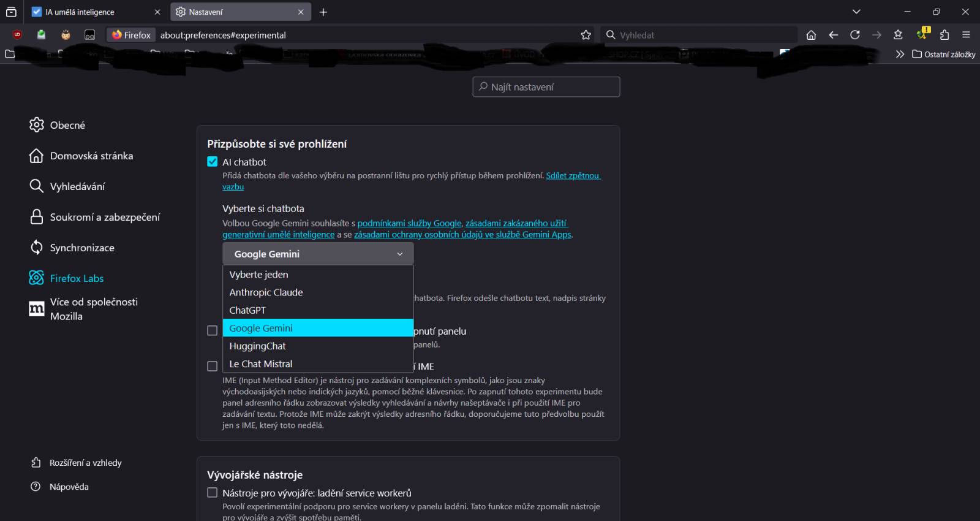This screenshot has width=980, height=521.
Task: Reload the page with the refresh icon
Action: click(x=855, y=35)
